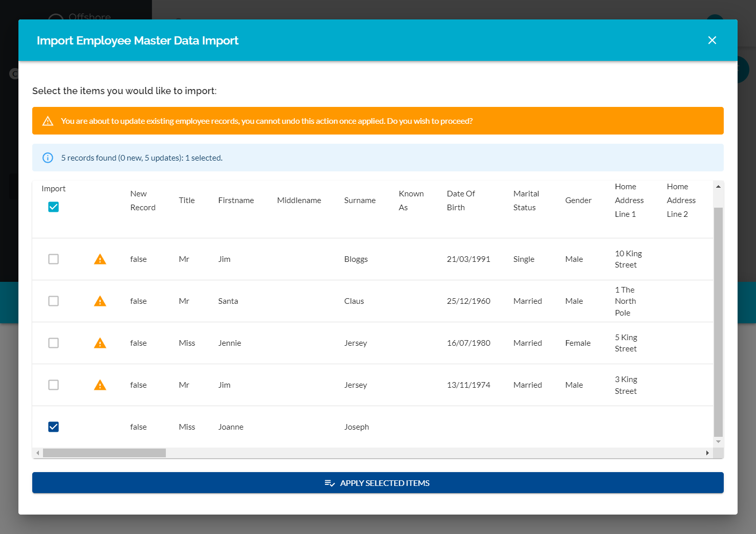The height and width of the screenshot is (534, 756).
Task: Check the import box for Jim Bloggs
Action: click(x=53, y=259)
